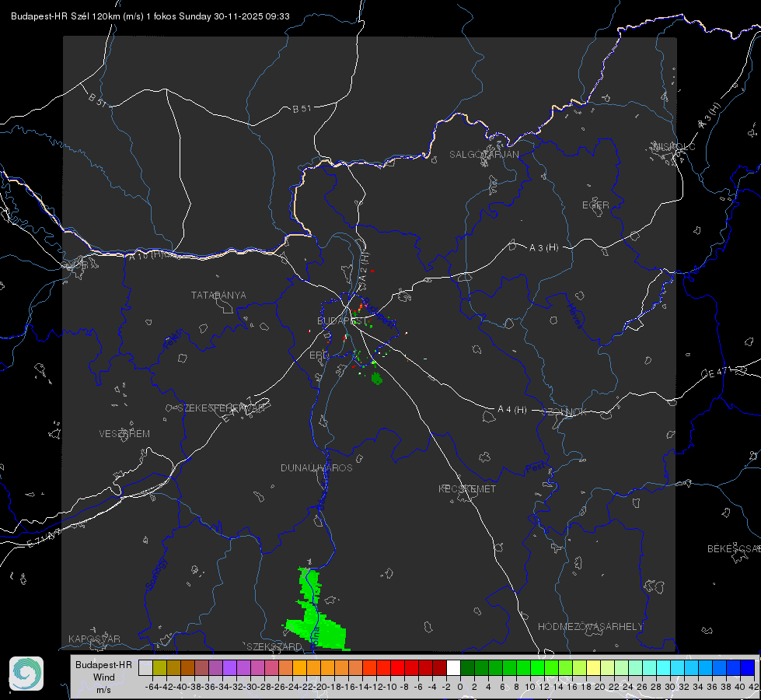Pick the dark blue 42 legend swatch
Viewport: 761px width, 700px height.
tap(748, 667)
